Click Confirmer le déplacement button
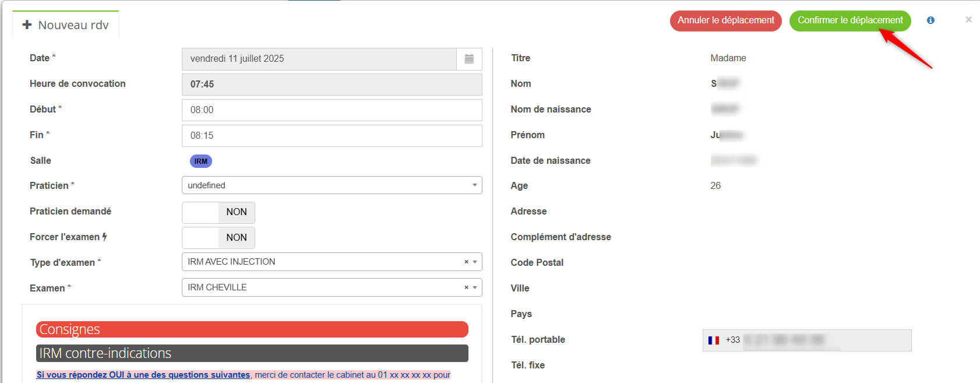 tap(849, 20)
